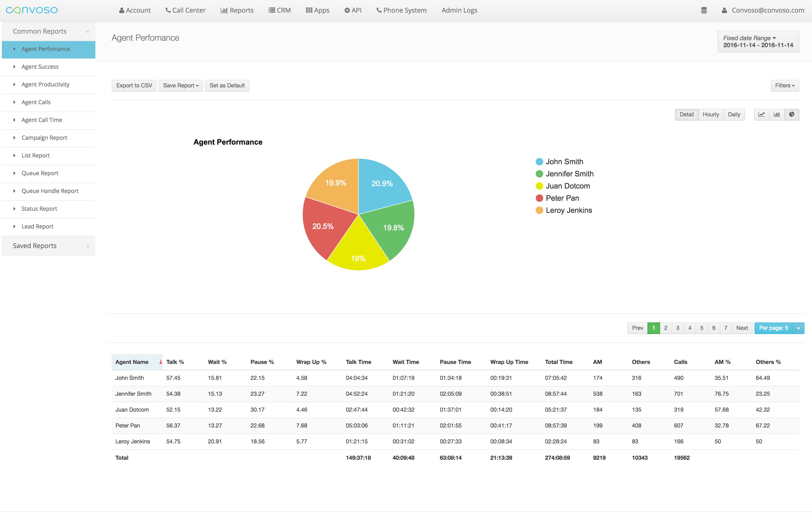This screenshot has height=513, width=812.
Task: Open the Phone System menu
Action: point(401,11)
